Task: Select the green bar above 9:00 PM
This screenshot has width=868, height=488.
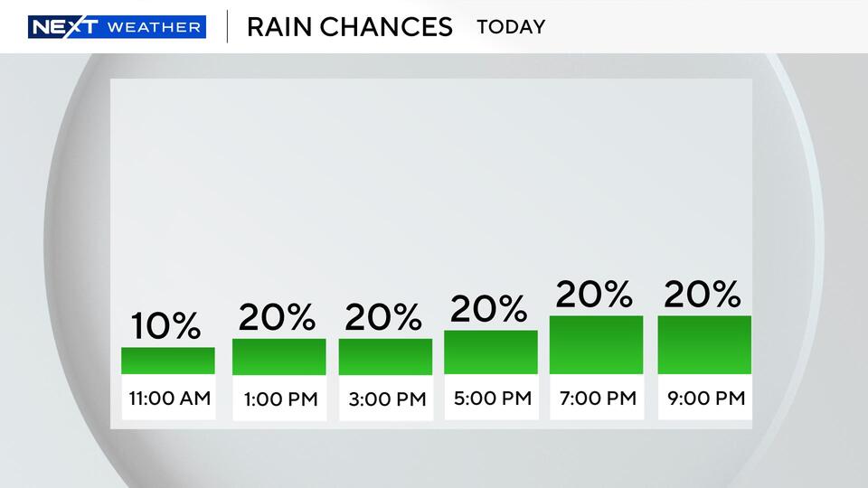Action: coord(704,345)
